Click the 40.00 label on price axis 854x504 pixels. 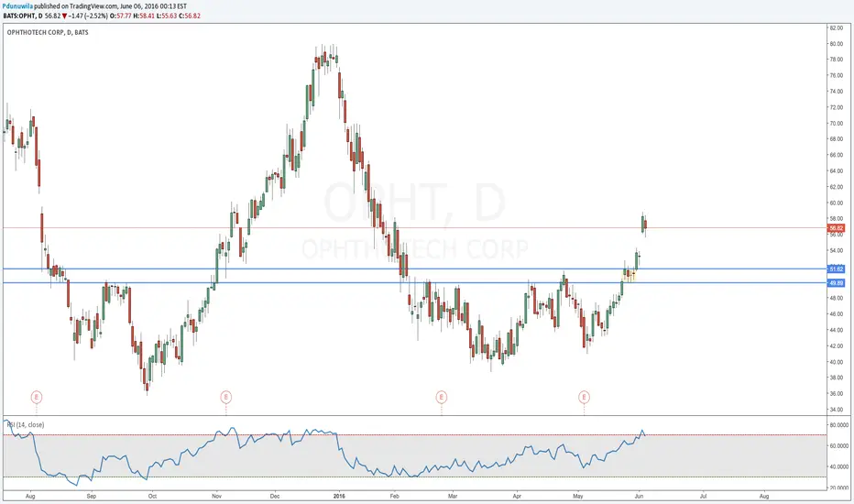(836, 362)
